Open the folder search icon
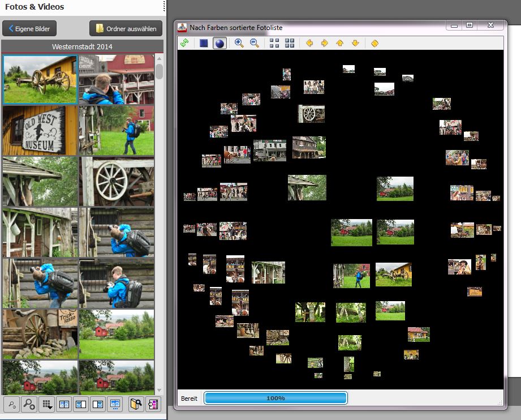The image size is (521, 420). pyautogui.click(x=136, y=404)
